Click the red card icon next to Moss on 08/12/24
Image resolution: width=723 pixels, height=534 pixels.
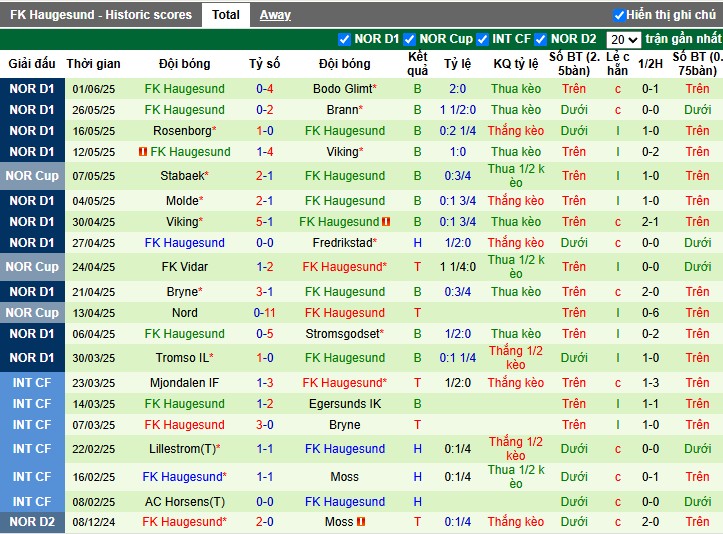pos(361,522)
